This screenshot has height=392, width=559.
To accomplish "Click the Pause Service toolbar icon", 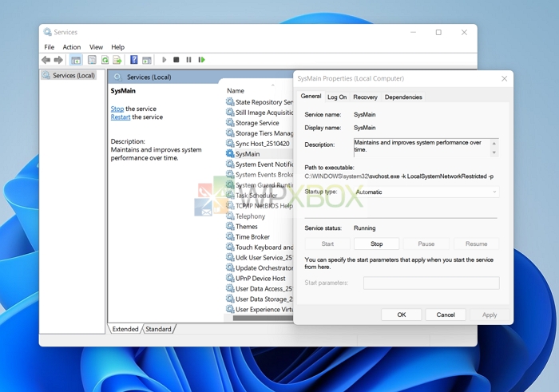I will pos(188,60).
